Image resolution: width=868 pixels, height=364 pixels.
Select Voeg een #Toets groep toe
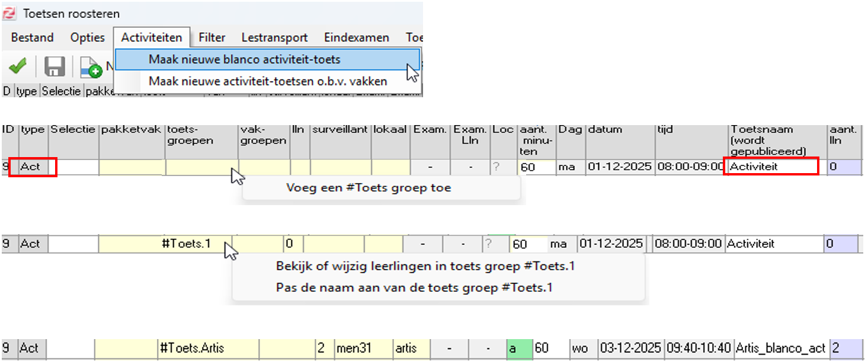point(368,188)
